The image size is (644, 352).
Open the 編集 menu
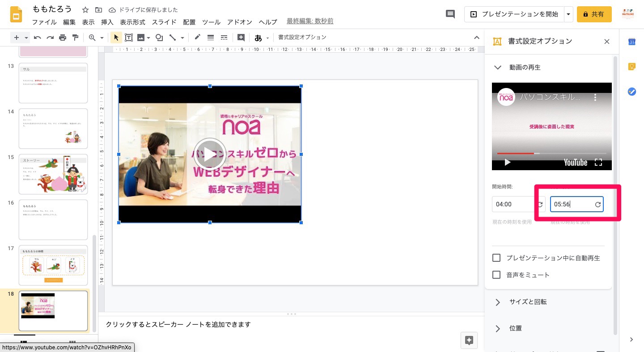69,22
